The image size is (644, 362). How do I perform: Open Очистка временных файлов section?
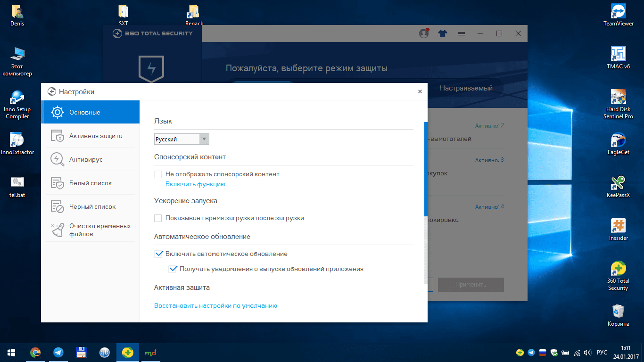[x=91, y=230]
